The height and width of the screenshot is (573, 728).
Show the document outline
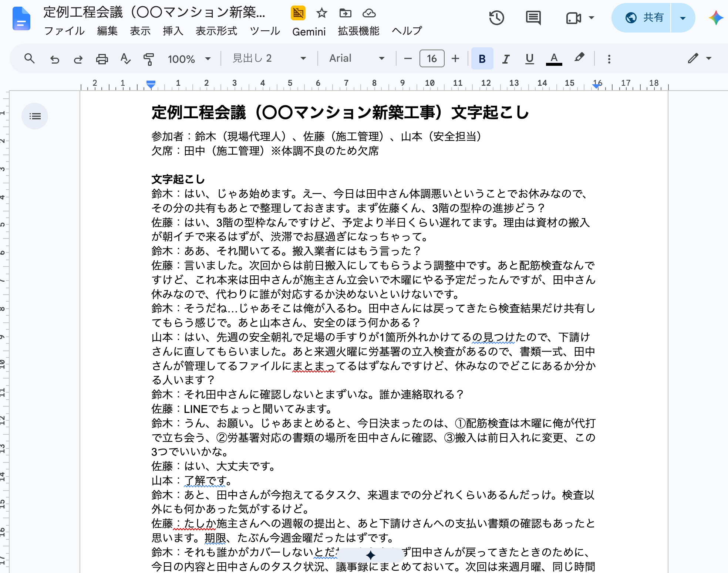tap(35, 116)
